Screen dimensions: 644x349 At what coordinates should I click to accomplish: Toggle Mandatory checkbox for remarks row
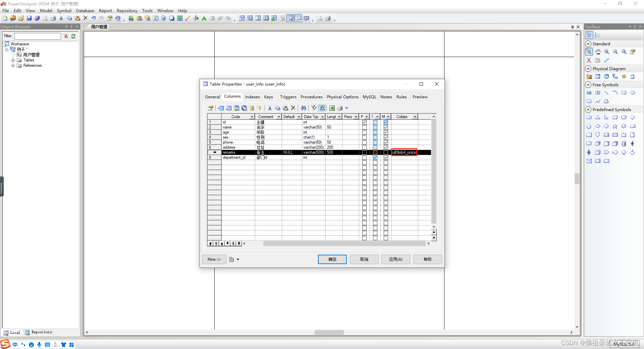tap(386, 152)
